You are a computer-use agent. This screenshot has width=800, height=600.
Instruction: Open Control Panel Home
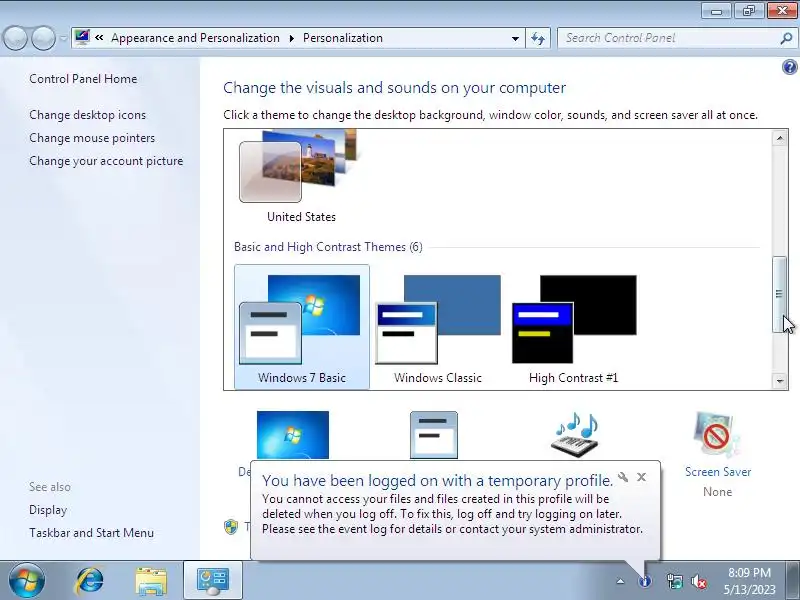click(x=83, y=79)
